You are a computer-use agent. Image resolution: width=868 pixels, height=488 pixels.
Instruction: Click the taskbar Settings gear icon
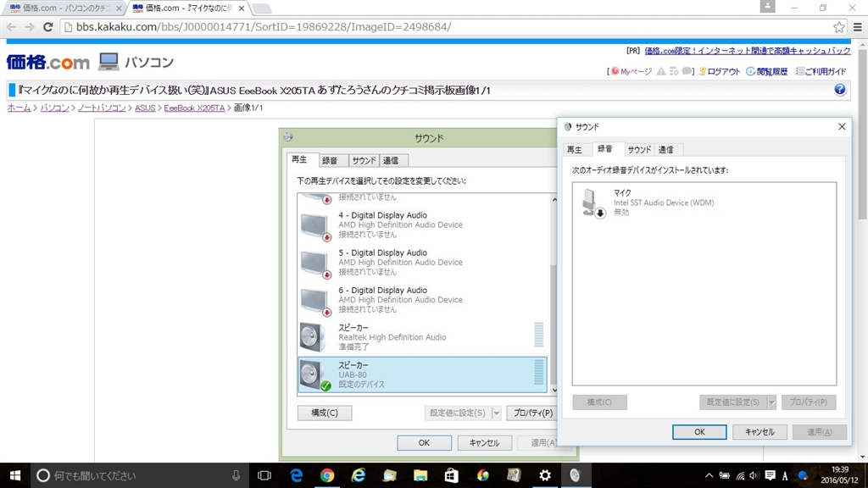(x=545, y=475)
